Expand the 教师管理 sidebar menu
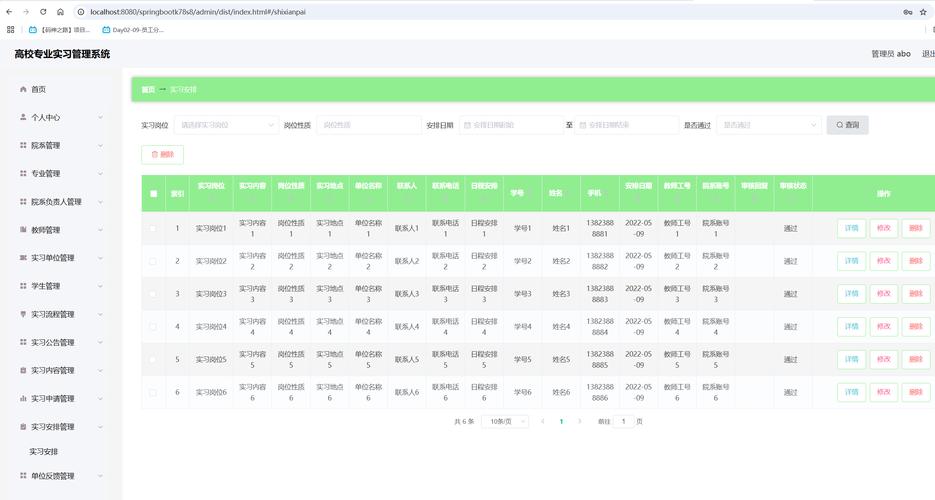 pos(60,230)
